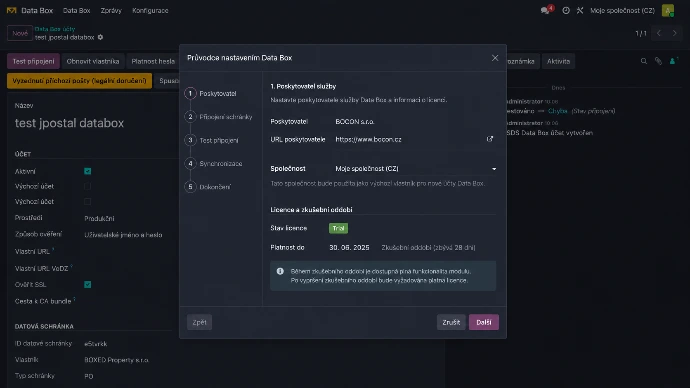Image resolution: width=690 pixels, height=388 pixels.
Task: Click the Nové button
Action: click(x=20, y=33)
